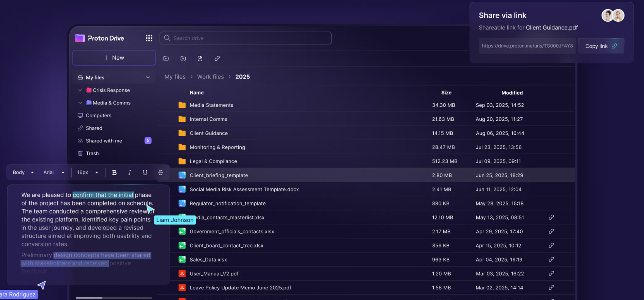Click the create new folder toolbar icon

pyautogui.click(x=166, y=58)
